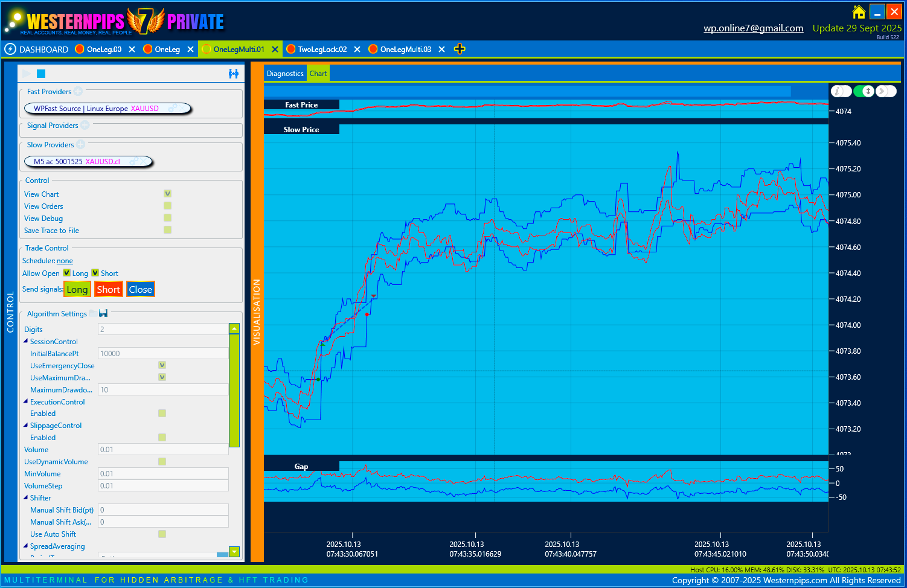Click the home icon in title bar
Viewport: 907px width, 588px height.
(859, 12)
